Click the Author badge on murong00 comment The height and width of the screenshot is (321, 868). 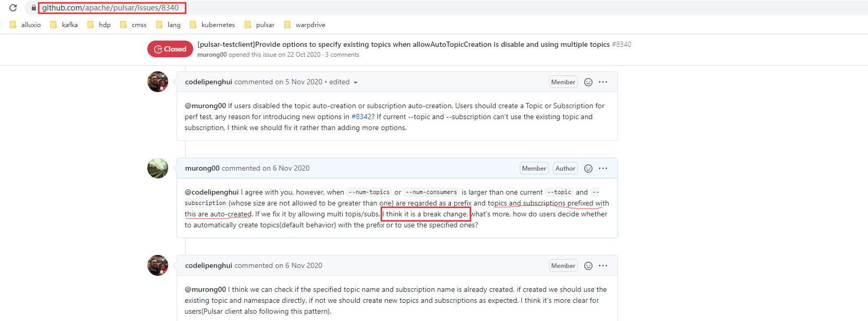coord(565,168)
